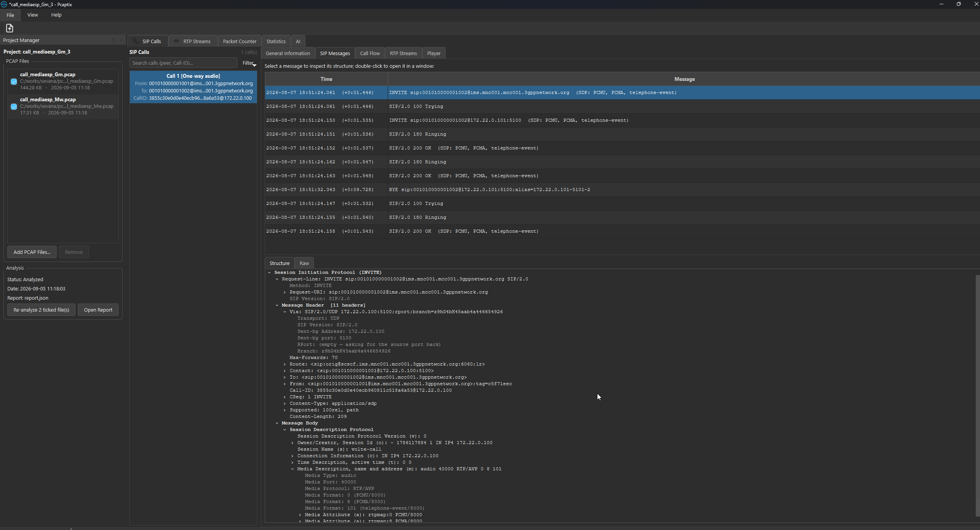The width and height of the screenshot is (980, 530).
Task: Toggle the call_mediaesp_Mw.pcap checkbox
Action: click(14, 106)
